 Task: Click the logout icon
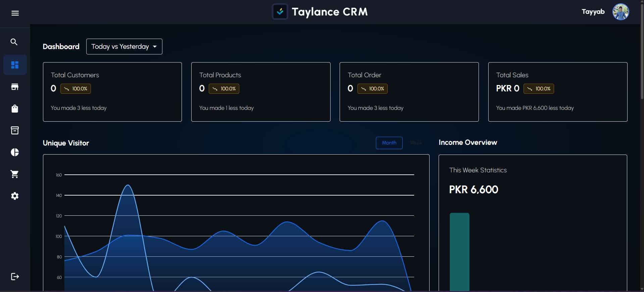[15, 277]
